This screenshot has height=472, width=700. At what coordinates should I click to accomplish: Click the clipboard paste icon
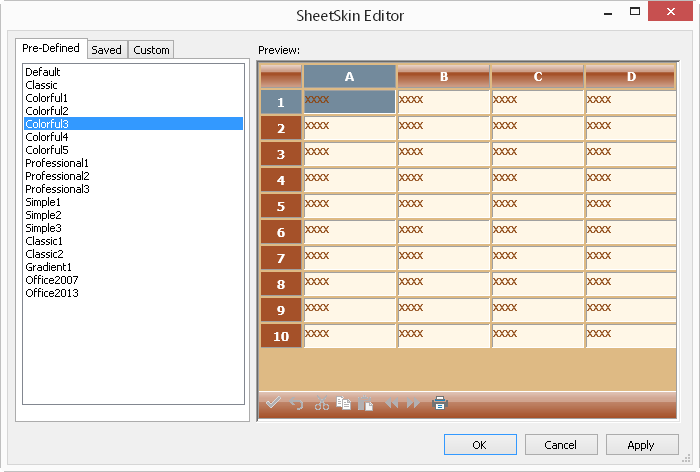pyautogui.click(x=365, y=403)
